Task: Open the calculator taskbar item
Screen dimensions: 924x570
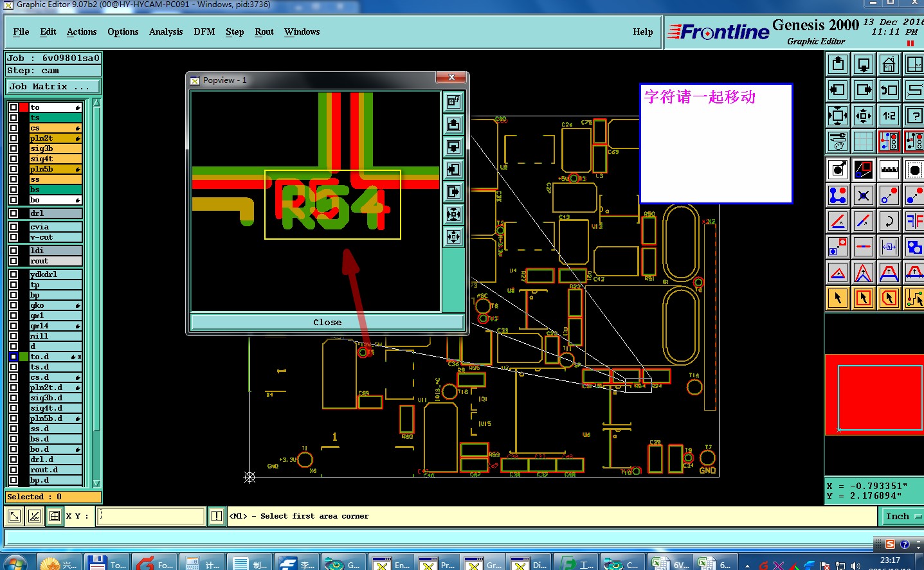Action: tap(203, 562)
